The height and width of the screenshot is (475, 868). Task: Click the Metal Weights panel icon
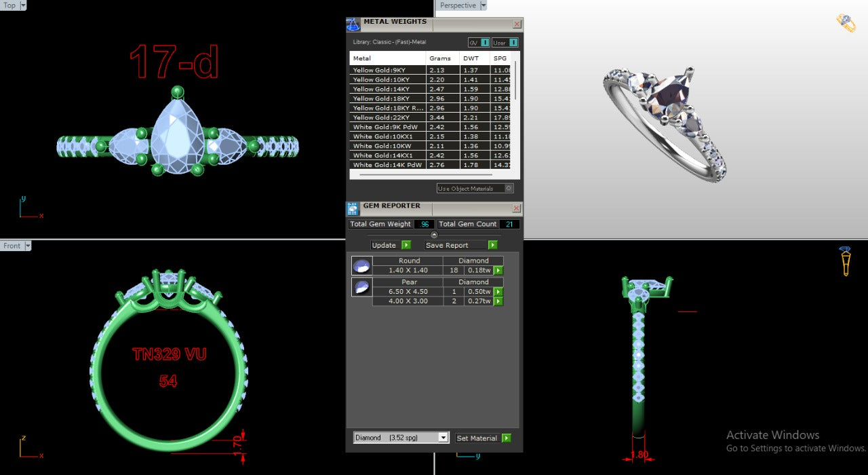(353, 24)
